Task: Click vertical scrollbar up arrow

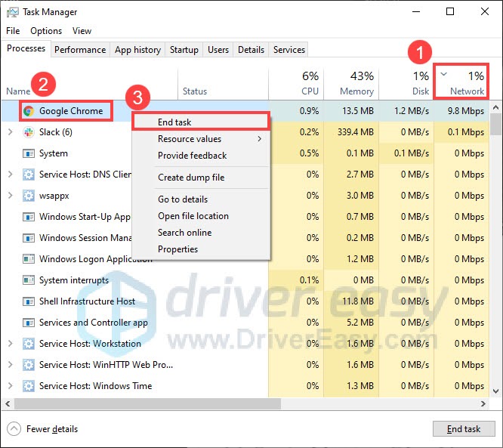Action: point(495,107)
